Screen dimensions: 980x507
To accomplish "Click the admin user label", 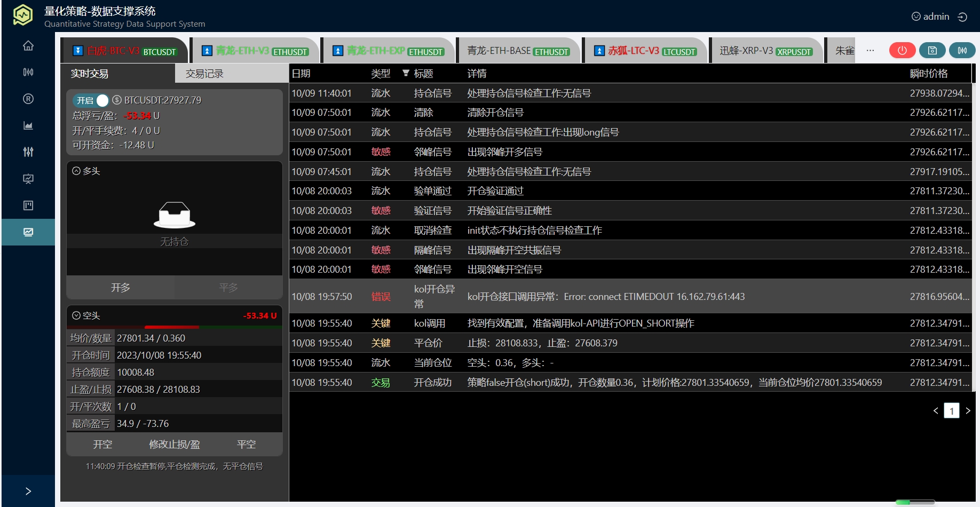I will tap(936, 17).
